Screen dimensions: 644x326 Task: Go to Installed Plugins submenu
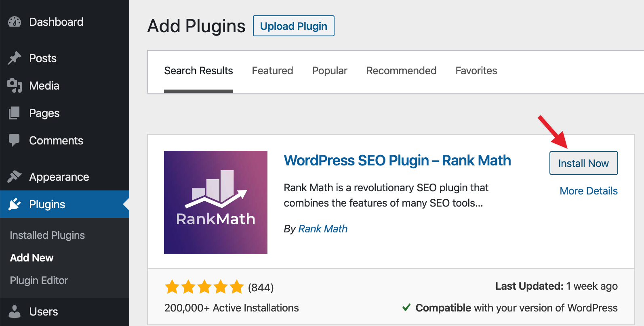(x=47, y=235)
